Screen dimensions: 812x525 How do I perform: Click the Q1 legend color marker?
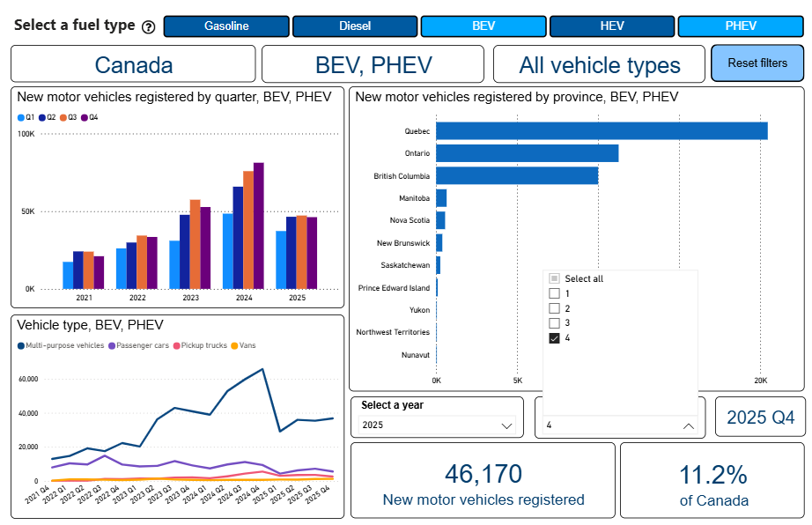click(x=20, y=117)
